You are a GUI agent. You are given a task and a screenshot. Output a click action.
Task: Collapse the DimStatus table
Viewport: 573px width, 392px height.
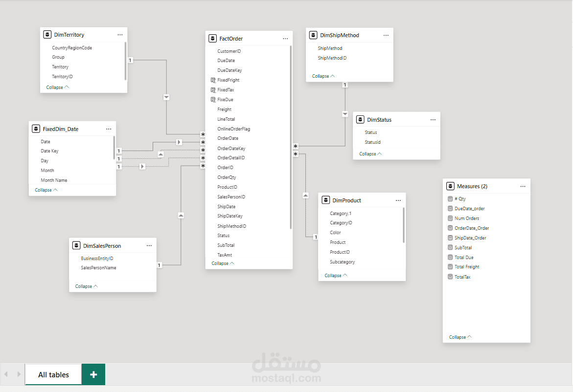point(370,153)
